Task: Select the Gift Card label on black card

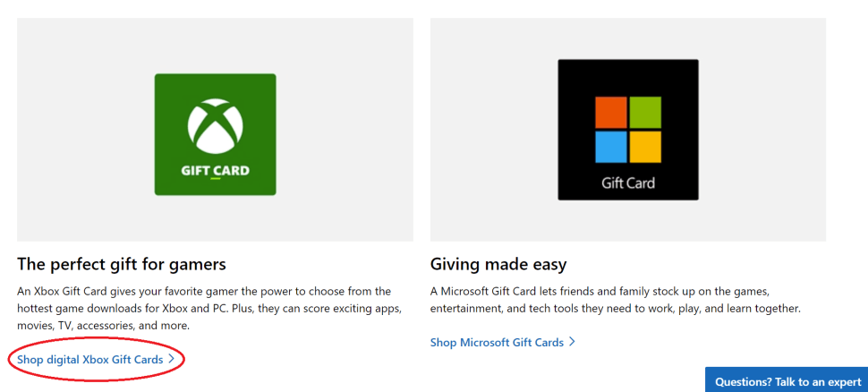Action: (x=628, y=183)
